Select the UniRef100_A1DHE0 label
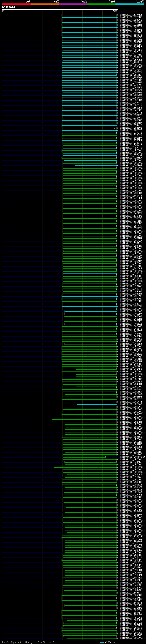146x644 pixels. point(131,597)
